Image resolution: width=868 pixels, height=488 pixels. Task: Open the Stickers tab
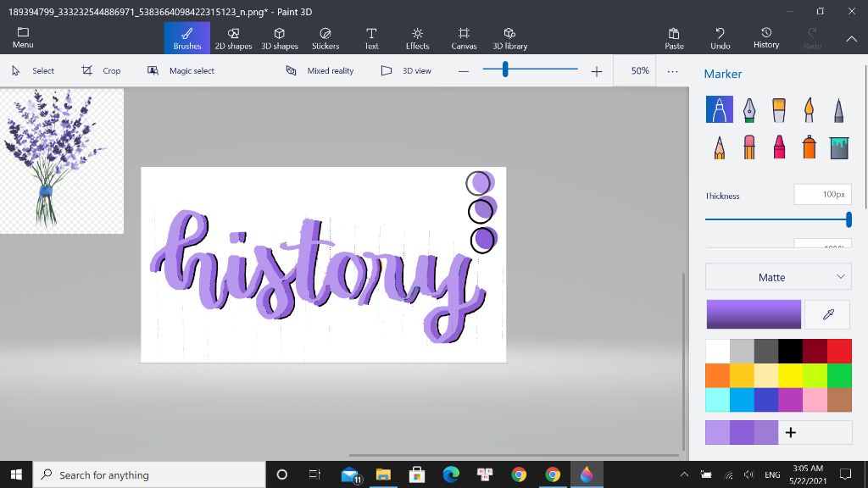point(325,38)
